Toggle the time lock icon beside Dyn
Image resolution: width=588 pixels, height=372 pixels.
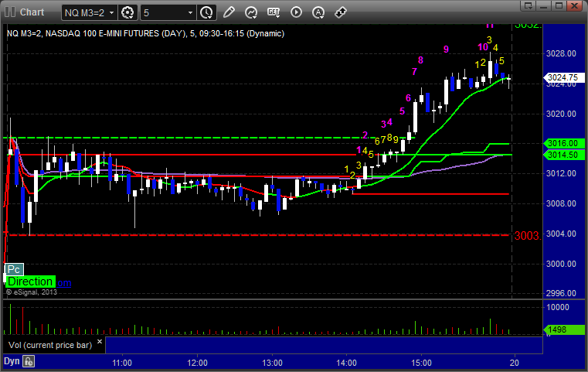point(29,361)
